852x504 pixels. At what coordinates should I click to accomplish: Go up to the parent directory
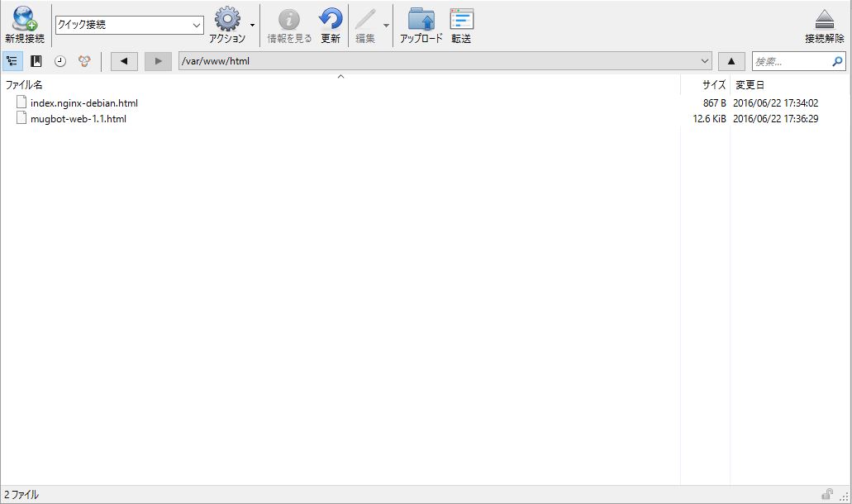pyautogui.click(x=731, y=61)
